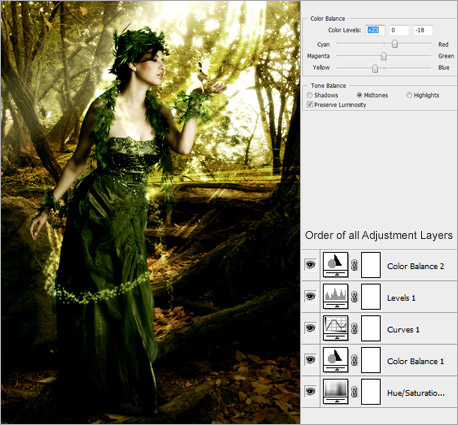The height and width of the screenshot is (425, 458).
Task: Select the Shadows tone option
Action: click(x=309, y=95)
